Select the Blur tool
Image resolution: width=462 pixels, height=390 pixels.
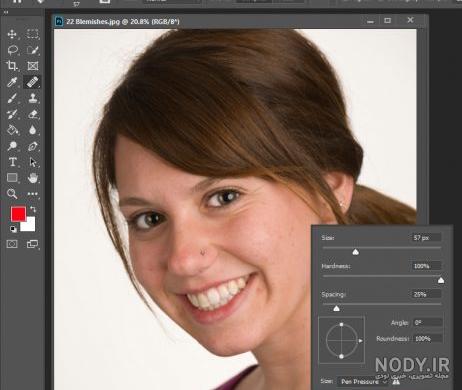[32, 130]
